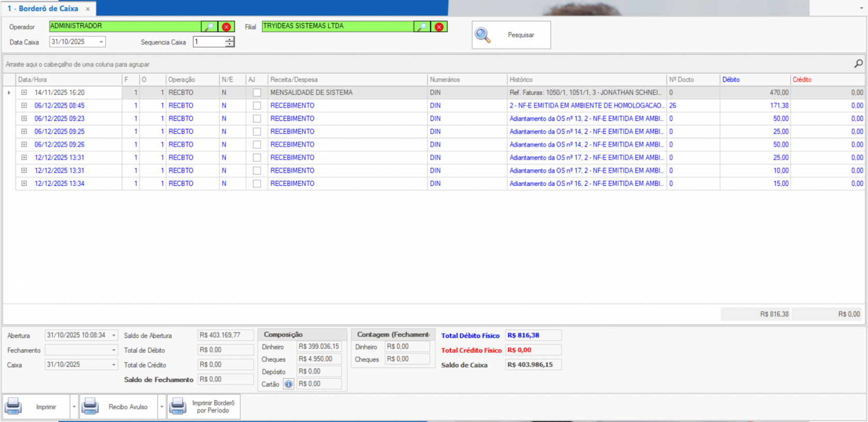Click the Sequencia Caixa input field
The height and width of the screenshot is (422, 868).
point(209,42)
